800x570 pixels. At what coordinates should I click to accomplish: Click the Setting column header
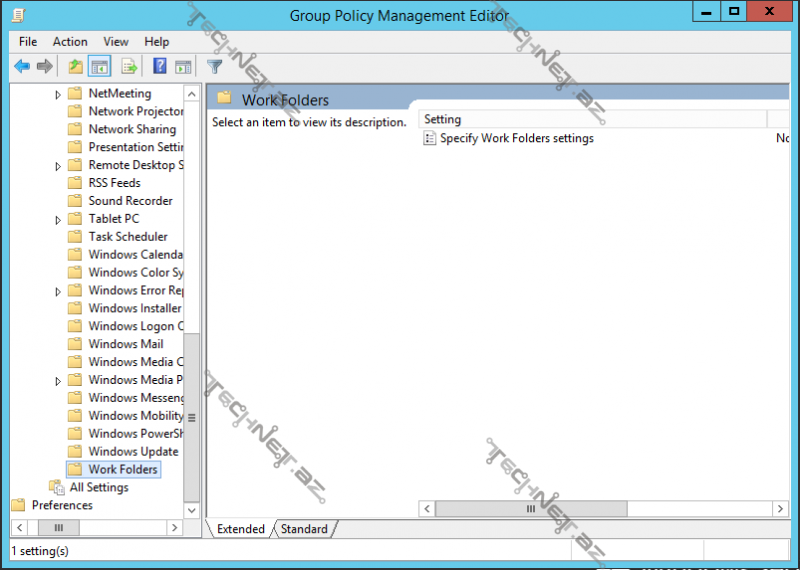(x=590, y=120)
